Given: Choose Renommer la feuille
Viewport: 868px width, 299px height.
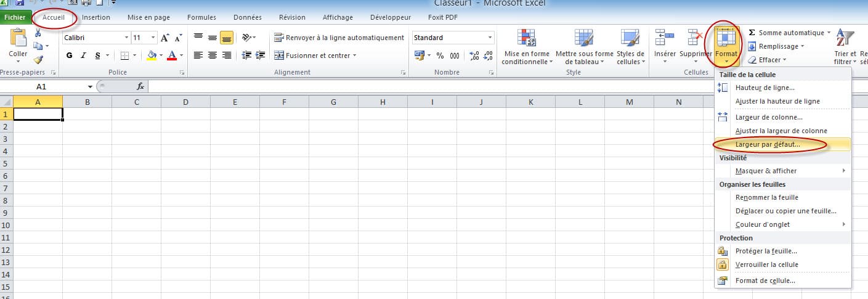Looking at the screenshot, I should pyautogui.click(x=784, y=197).
